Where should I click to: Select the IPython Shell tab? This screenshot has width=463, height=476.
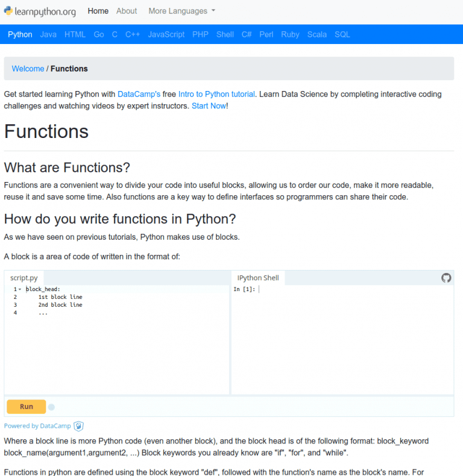[258, 278]
